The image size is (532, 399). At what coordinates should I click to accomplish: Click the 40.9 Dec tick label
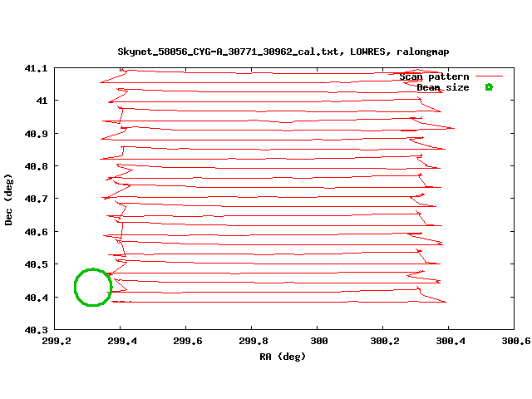36,134
